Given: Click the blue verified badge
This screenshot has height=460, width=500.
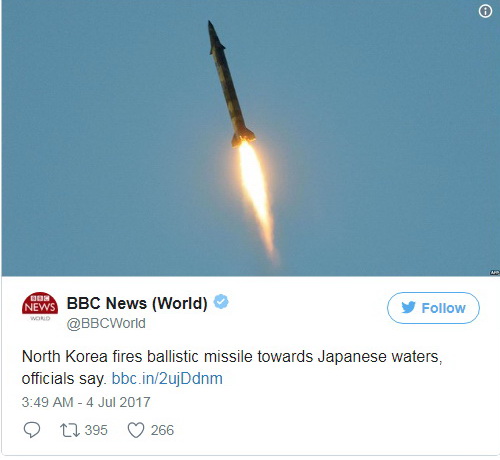Looking at the screenshot, I should [221, 302].
